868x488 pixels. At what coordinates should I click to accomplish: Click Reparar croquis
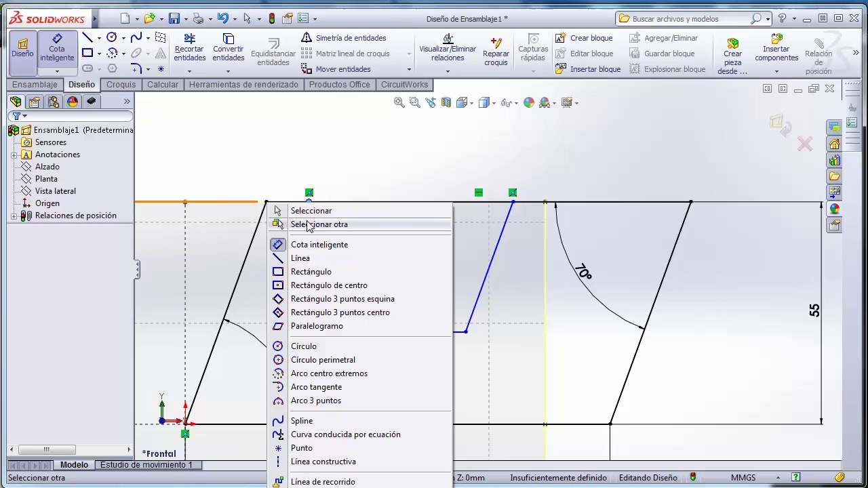(496, 52)
